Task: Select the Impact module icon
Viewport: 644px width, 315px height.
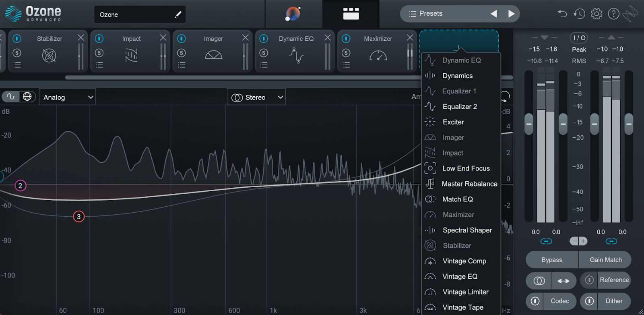Action: pyautogui.click(x=131, y=55)
